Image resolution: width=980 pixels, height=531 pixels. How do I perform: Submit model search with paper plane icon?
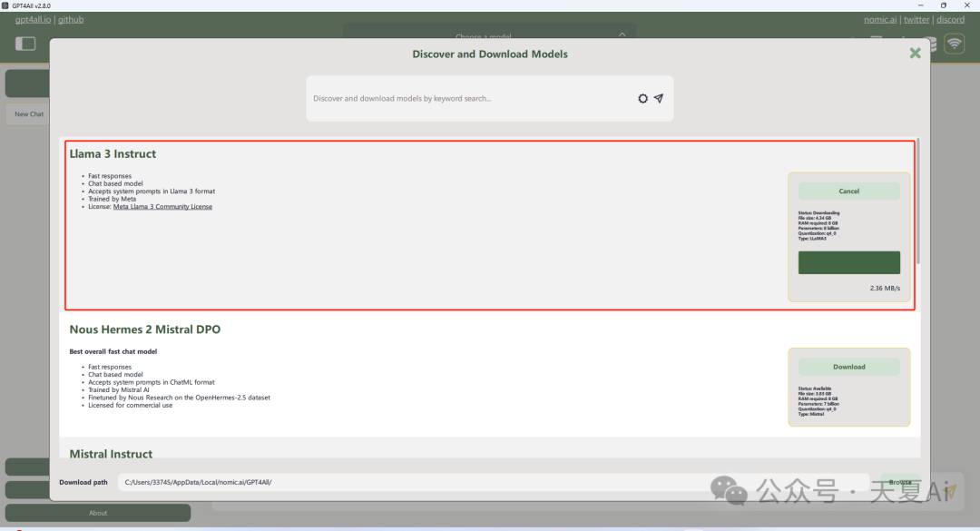click(659, 98)
